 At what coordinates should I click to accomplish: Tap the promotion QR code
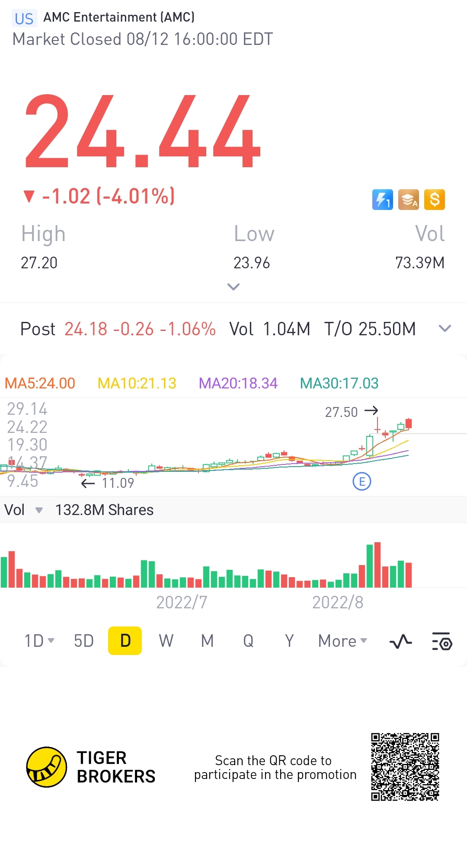pyautogui.click(x=405, y=767)
